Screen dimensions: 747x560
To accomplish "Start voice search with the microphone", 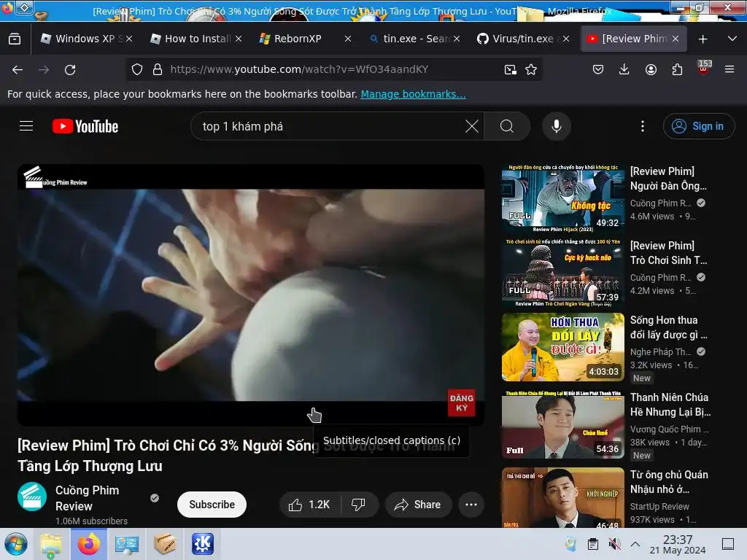I will pos(557,126).
